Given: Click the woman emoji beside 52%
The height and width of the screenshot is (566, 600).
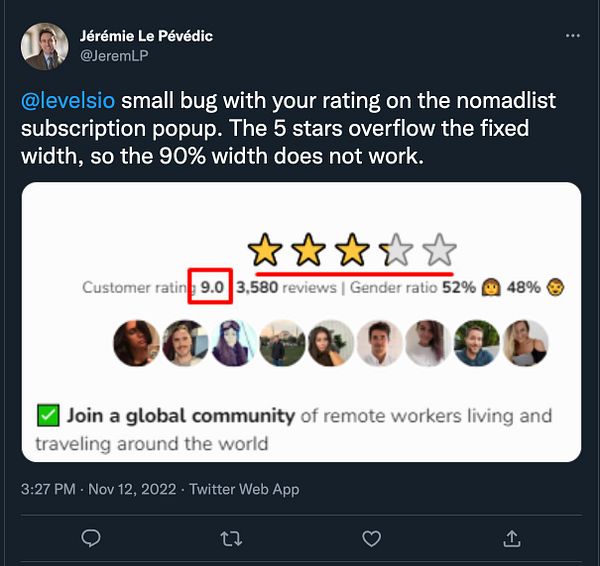Looking at the screenshot, I should pos(491,287).
